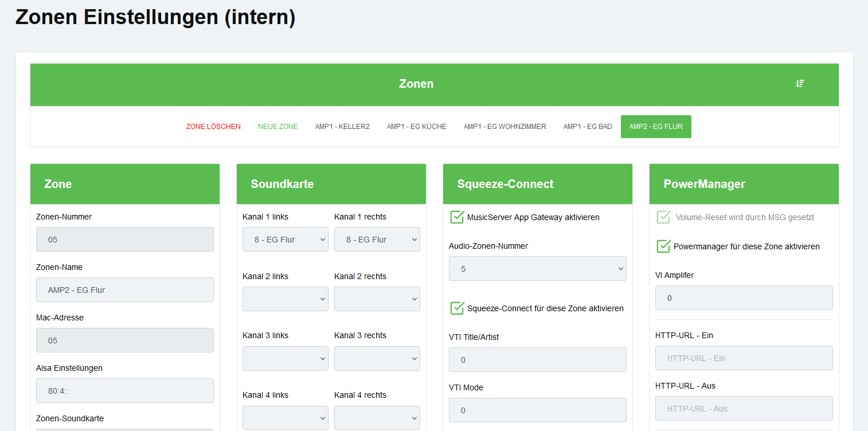The image size is (868, 431).
Task: Open the Kanal 4 links dropdown
Action: point(285,418)
